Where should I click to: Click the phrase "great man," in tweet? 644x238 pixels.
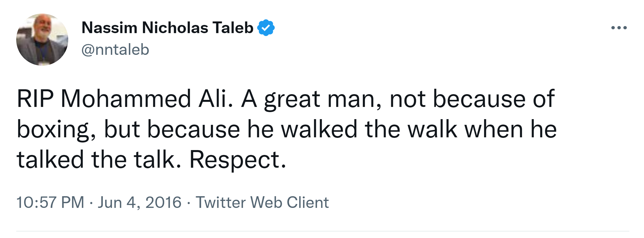pyautogui.click(x=323, y=99)
